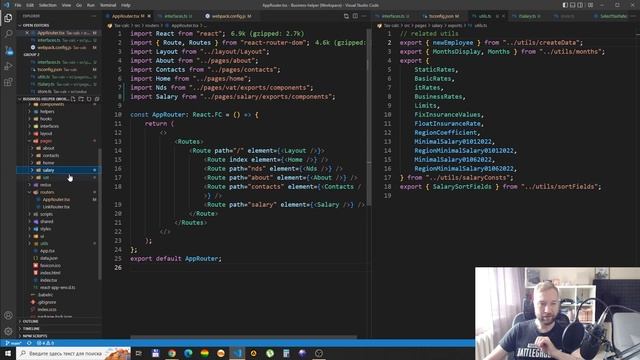640x360 pixels.
Task: Click the git branch indicator in status bar
Action: point(13,343)
